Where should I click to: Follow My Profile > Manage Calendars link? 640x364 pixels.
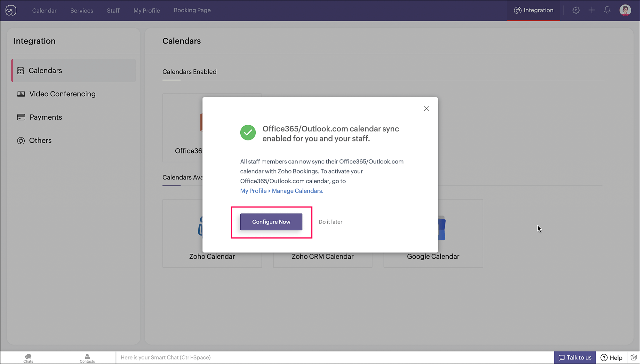click(x=282, y=191)
